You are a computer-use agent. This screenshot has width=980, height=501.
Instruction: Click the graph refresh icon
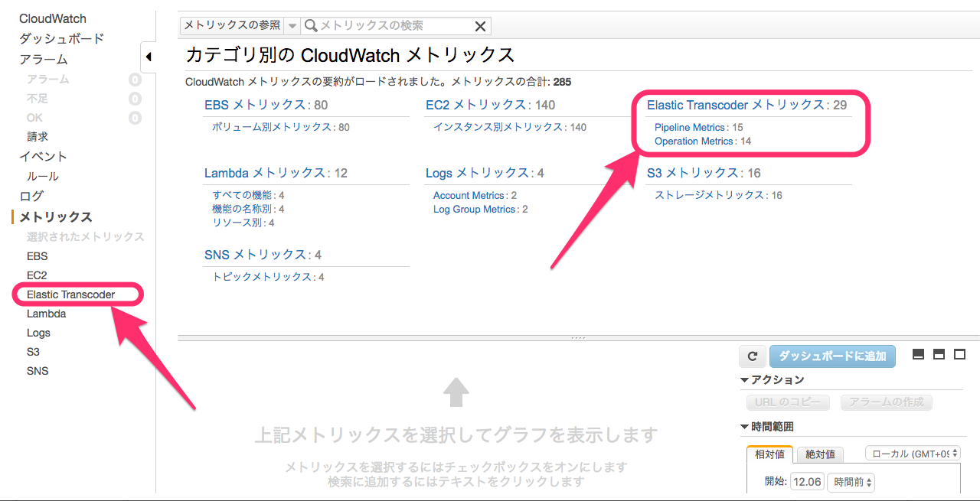[x=752, y=356]
